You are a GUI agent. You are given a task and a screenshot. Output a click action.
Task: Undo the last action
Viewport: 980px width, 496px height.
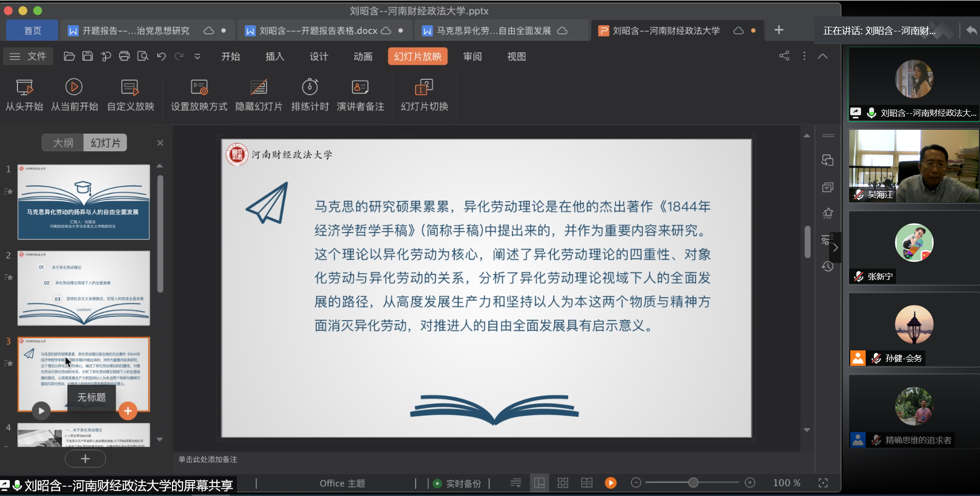point(161,56)
